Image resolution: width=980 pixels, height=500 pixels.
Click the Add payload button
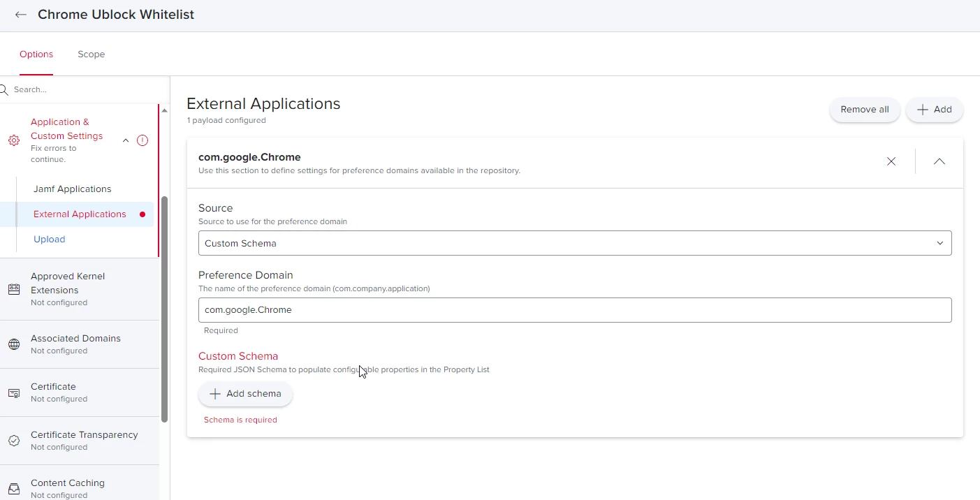pos(935,110)
